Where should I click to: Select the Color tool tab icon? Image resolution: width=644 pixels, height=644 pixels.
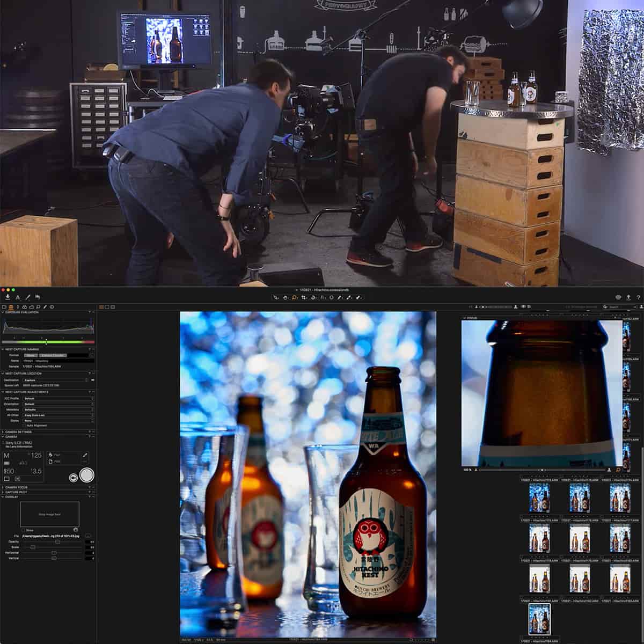(x=25, y=307)
